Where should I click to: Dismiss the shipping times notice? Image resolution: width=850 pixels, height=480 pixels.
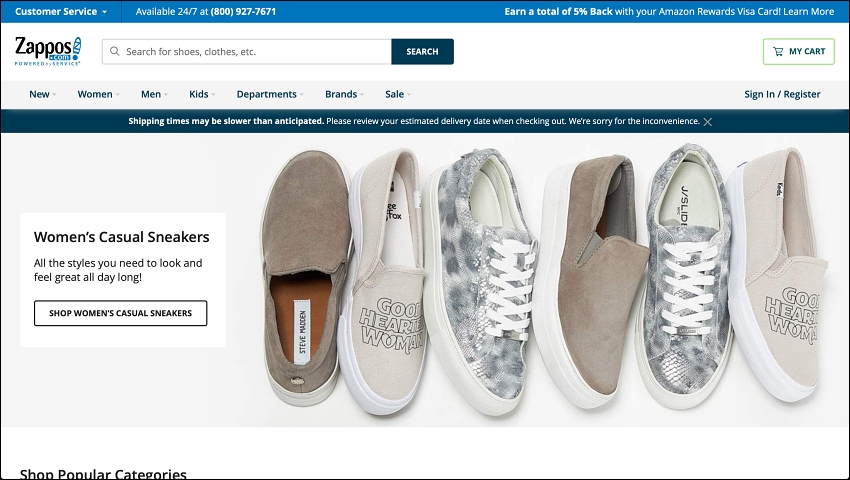707,121
